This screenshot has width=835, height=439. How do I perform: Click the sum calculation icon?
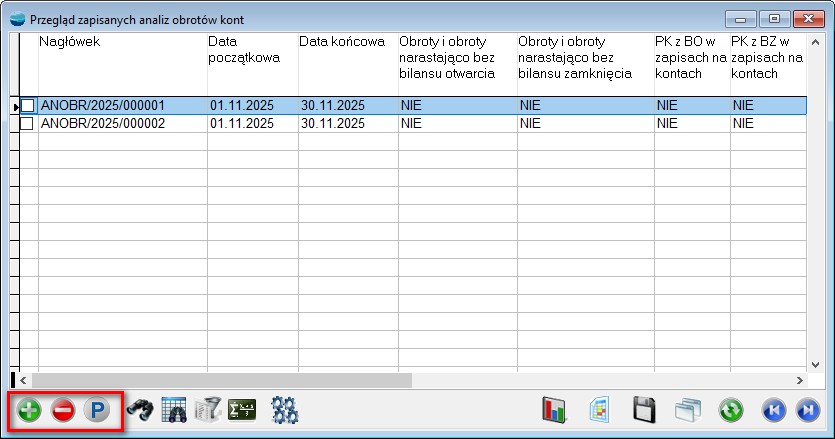[x=242, y=411]
